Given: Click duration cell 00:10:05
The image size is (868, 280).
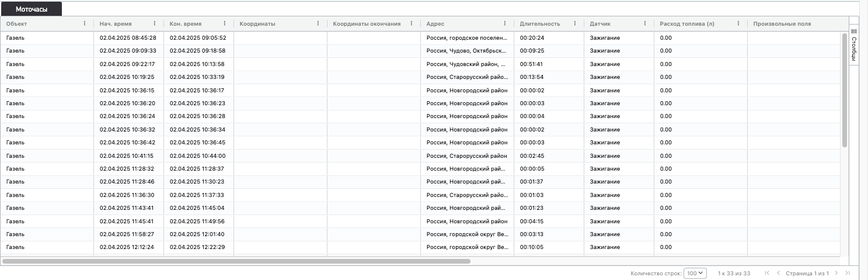Looking at the screenshot, I should pos(532,247).
